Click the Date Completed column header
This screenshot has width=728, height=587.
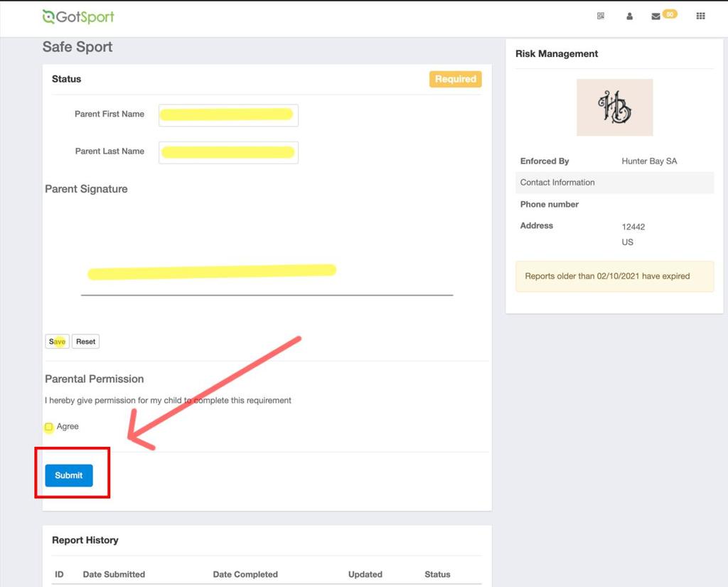tap(245, 574)
